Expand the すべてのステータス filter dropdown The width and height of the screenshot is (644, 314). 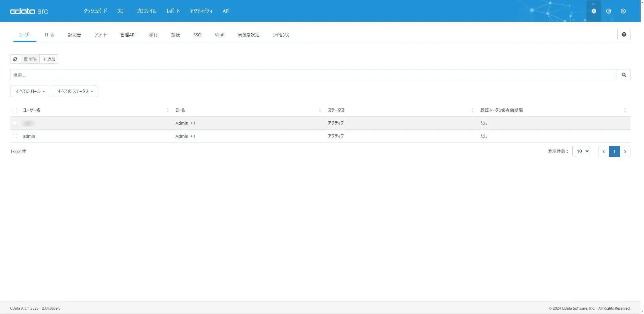coord(74,91)
